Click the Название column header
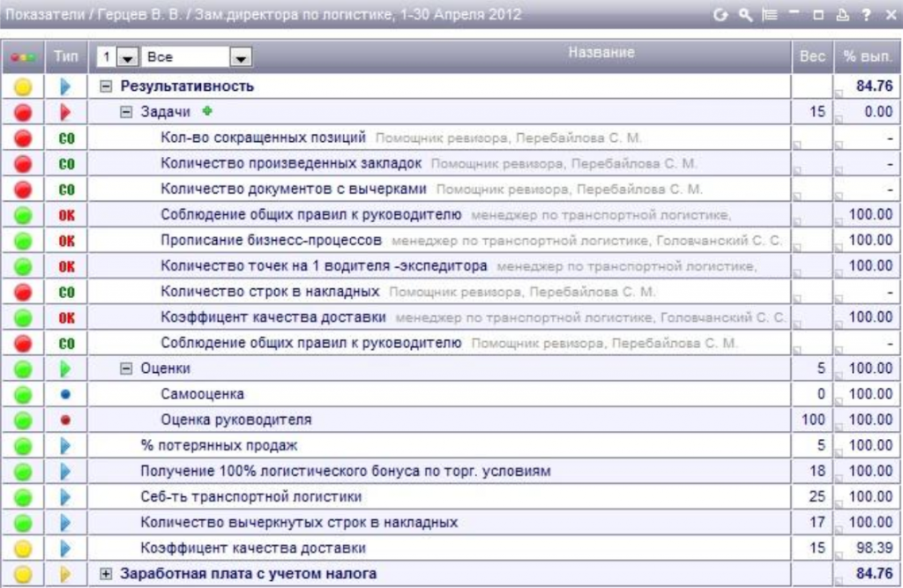 pyautogui.click(x=601, y=52)
